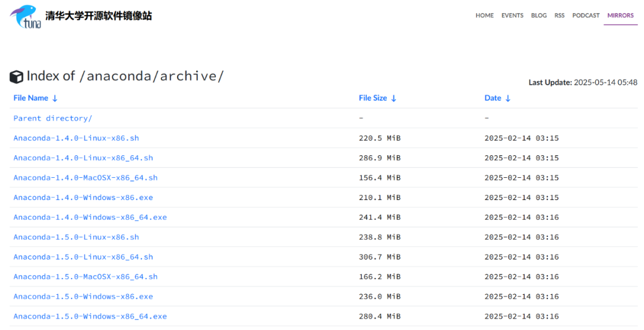Download Anaconda-1.5.0-Linux-x86.sh

tap(76, 237)
